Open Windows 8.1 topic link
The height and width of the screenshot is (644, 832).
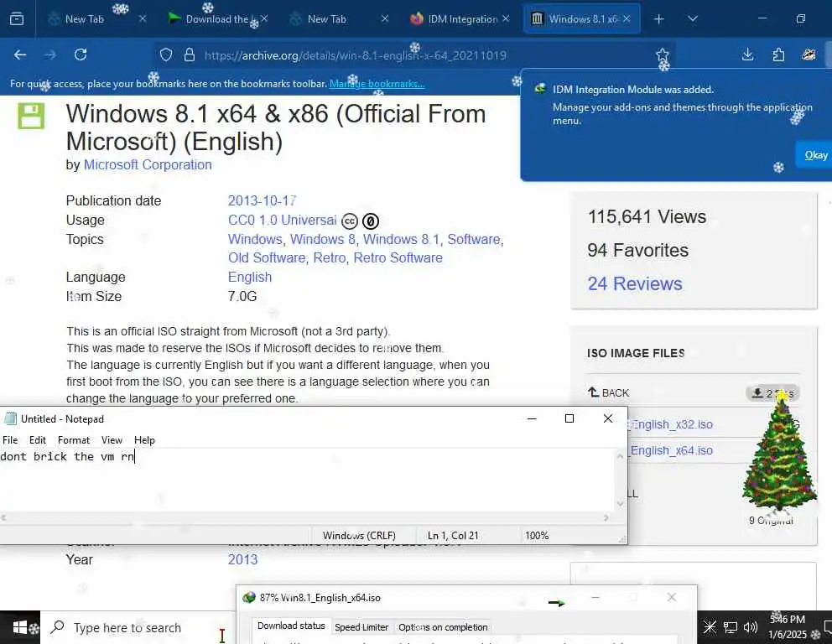tap(401, 239)
